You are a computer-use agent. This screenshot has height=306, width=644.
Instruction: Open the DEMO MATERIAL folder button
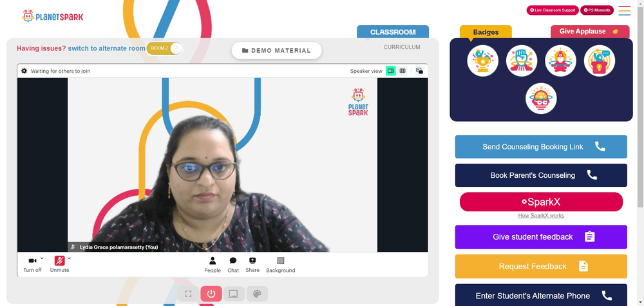point(276,50)
